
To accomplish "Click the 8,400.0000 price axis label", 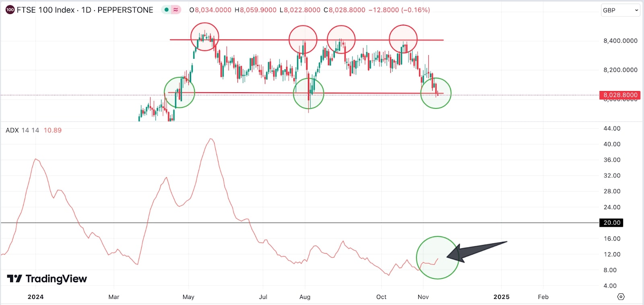I will (x=620, y=41).
